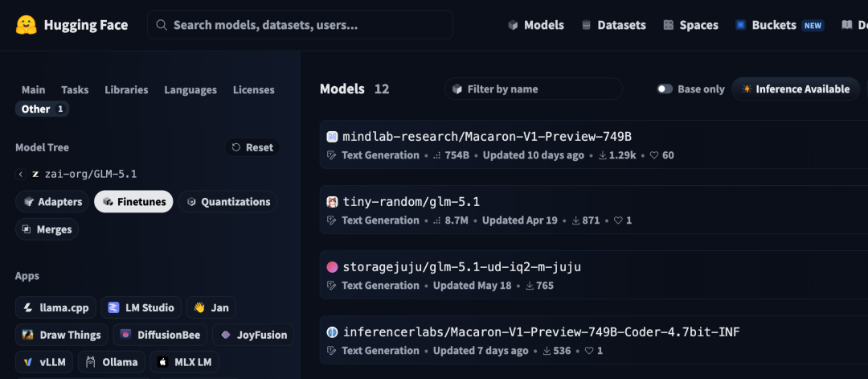Viewport: 868px width, 379px height.
Task: Click the Filter by name field
Action: tap(533, 89)
